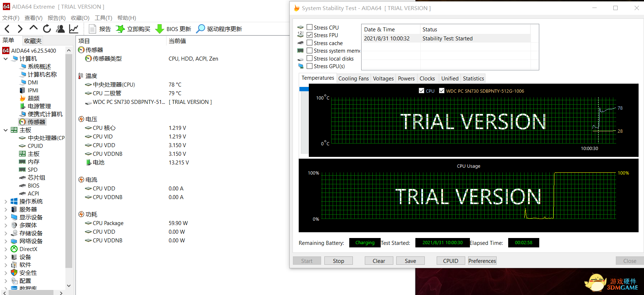Select 便携式计算机 tree item

pyautogui.click(x=45, y=114)
